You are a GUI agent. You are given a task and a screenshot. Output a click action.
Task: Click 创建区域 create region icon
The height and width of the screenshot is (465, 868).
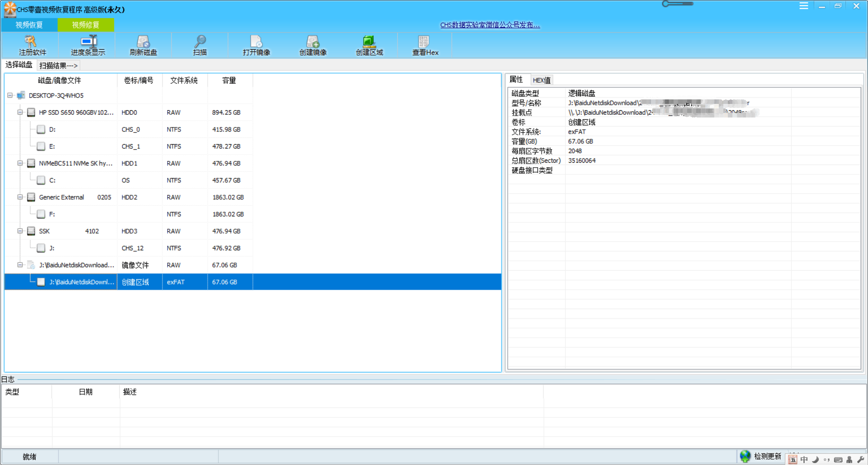tap(369, 42)
